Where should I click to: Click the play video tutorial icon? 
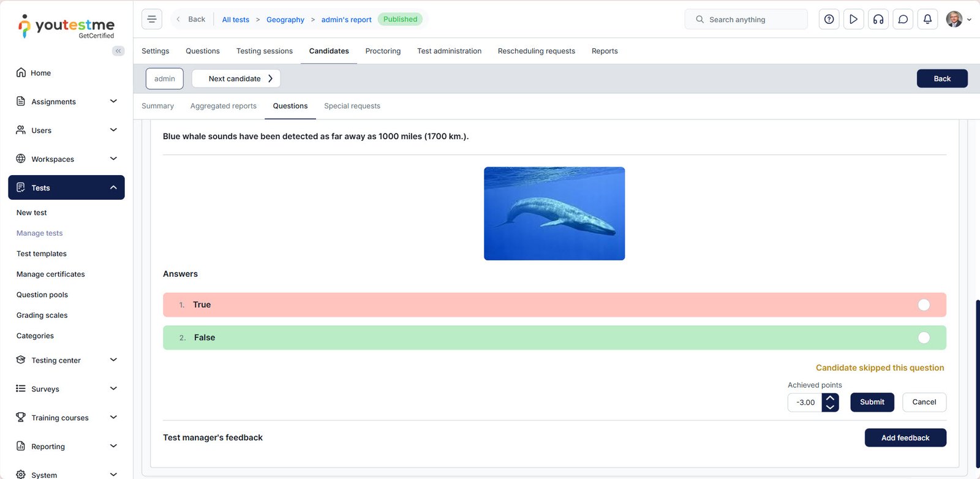click(853, 19)
